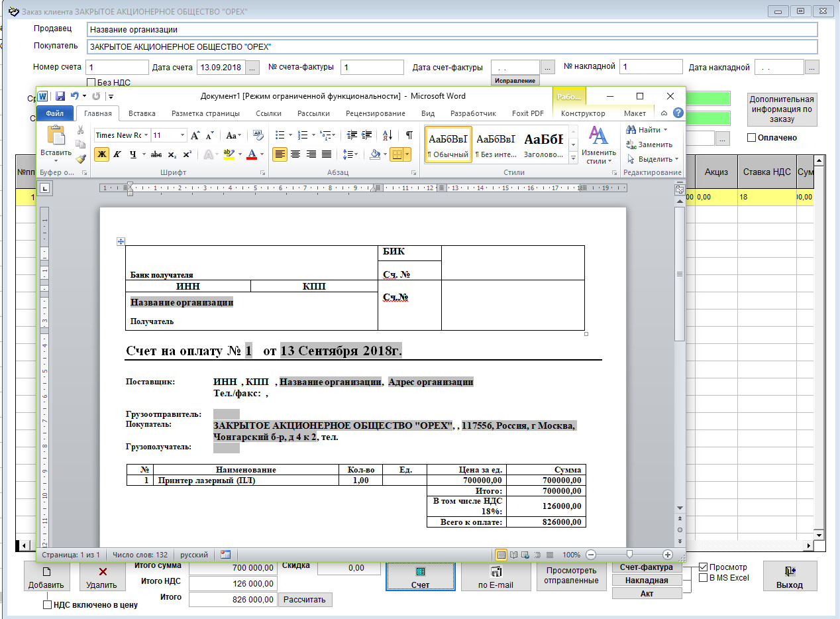Switch to the Вставка ribbon tab
Viewport: 840px width, 619px height.
coord(142,113)
